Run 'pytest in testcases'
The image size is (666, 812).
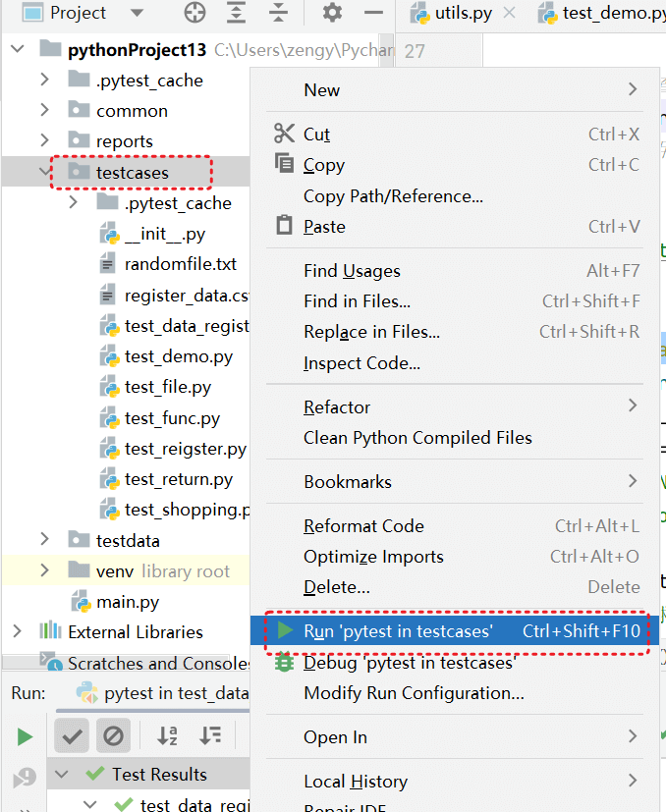tap(455, 630)
